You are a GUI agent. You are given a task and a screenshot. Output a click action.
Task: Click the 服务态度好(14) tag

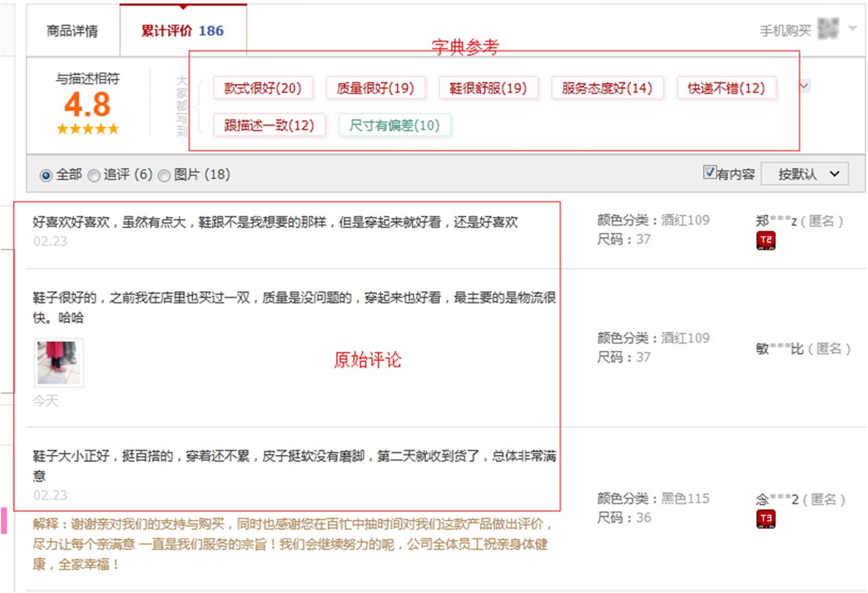pyautogui.click(x=607, y=88)
